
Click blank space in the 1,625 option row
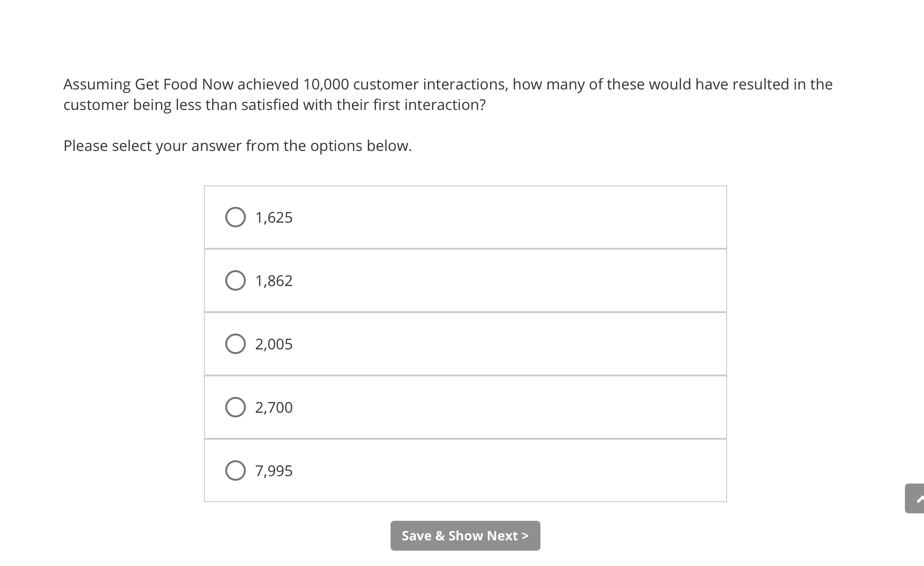[x=512, y=217]
